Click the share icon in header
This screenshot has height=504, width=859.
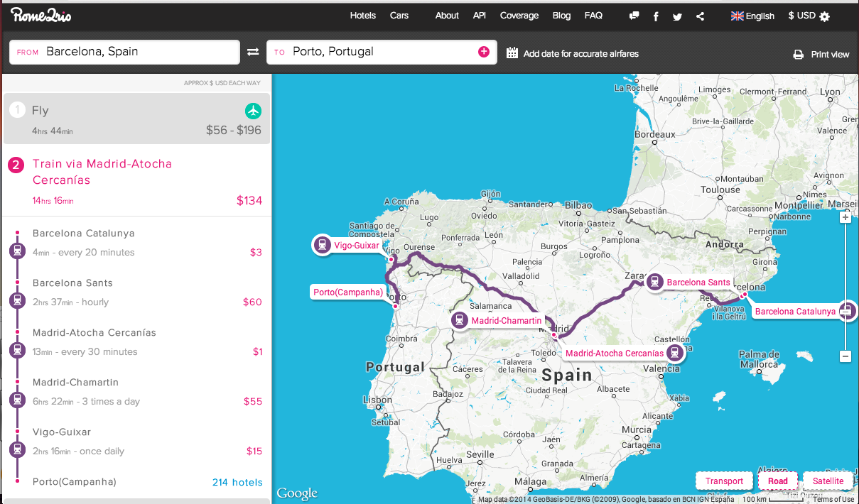pos(700,16)
